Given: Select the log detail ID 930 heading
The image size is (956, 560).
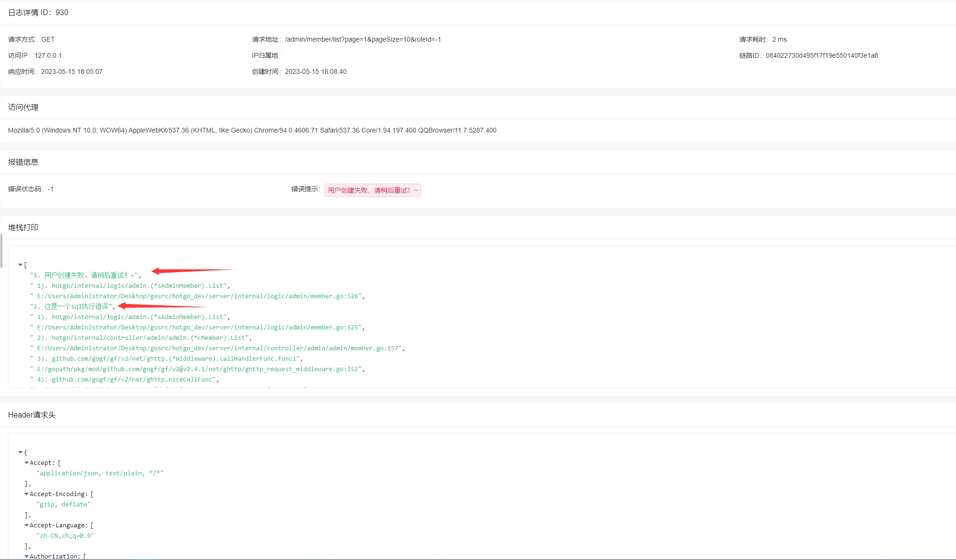Looking at the screenshot, I should point(38,12).
